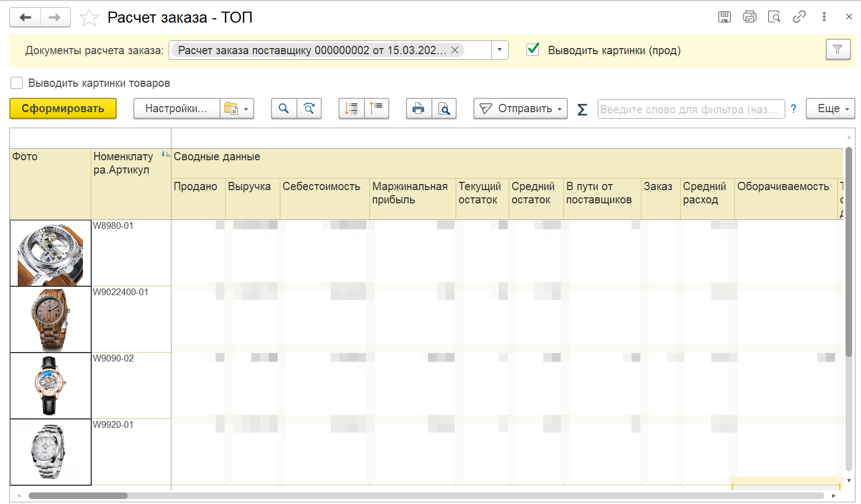Expand the Отправить dropdown
This screenshot has height=504, width=861.
point(520,108)
